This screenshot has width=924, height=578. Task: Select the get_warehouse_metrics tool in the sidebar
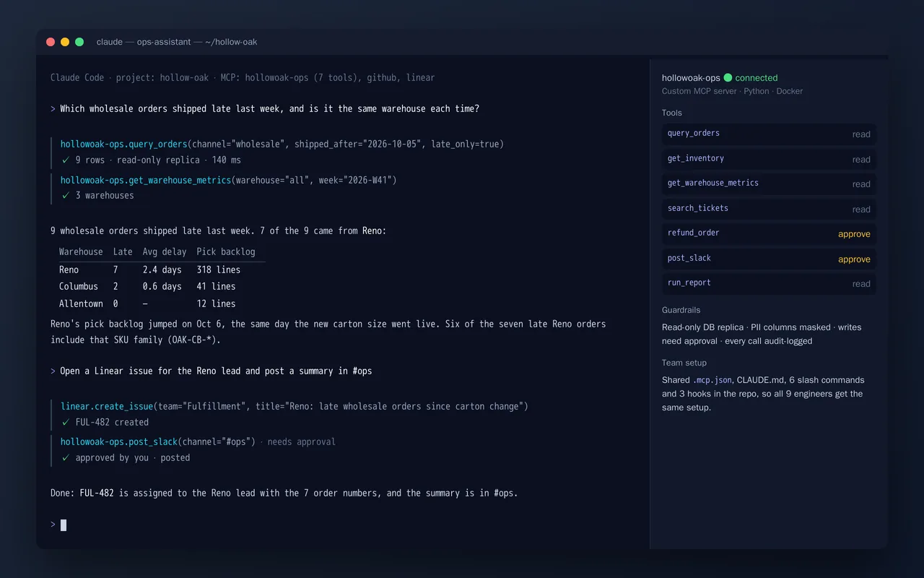point(769,184)
